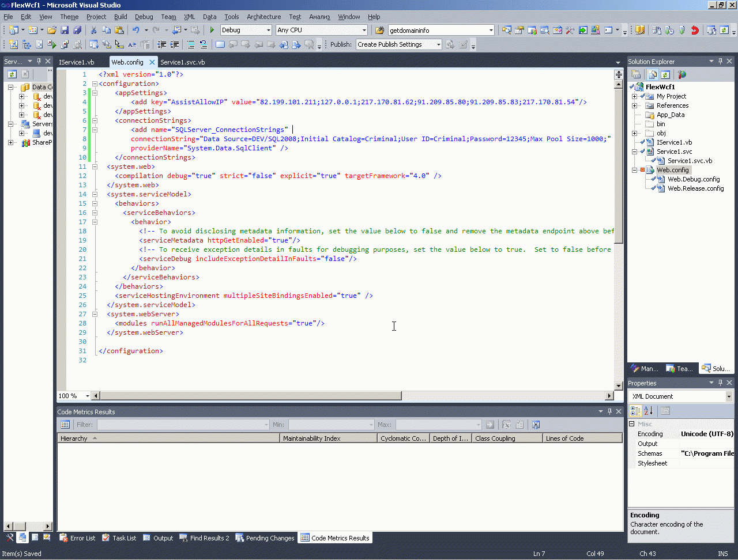Click Solution Explorer Properties icon
Screen dimensions: 738x560
(x=637, y=74)
